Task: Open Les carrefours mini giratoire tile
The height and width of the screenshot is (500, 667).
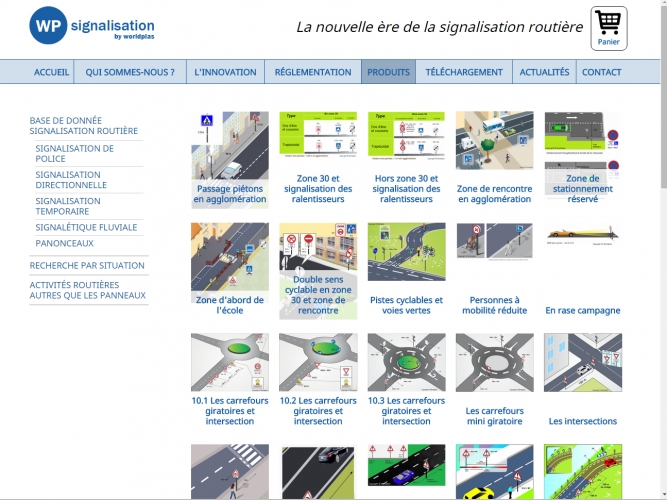Action: pos(494,380)
